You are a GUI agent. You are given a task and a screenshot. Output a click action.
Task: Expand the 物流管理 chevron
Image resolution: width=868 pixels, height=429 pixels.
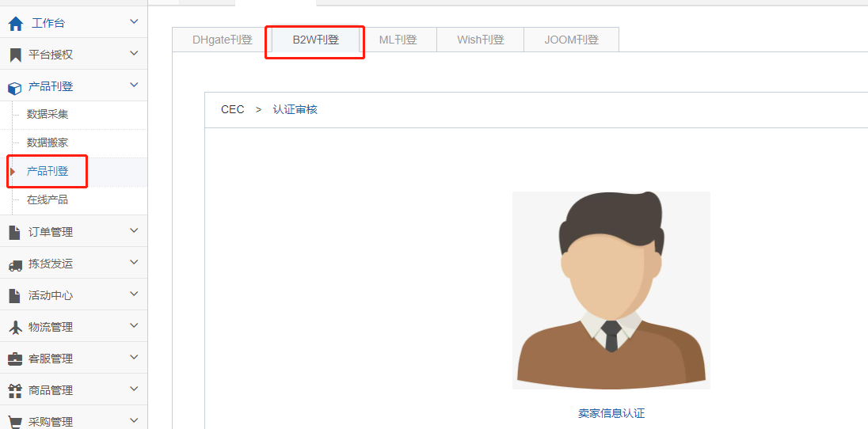coord(133,325)
